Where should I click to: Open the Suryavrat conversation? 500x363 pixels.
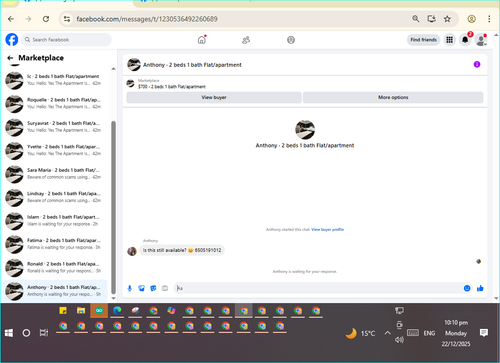pos(55,127)
